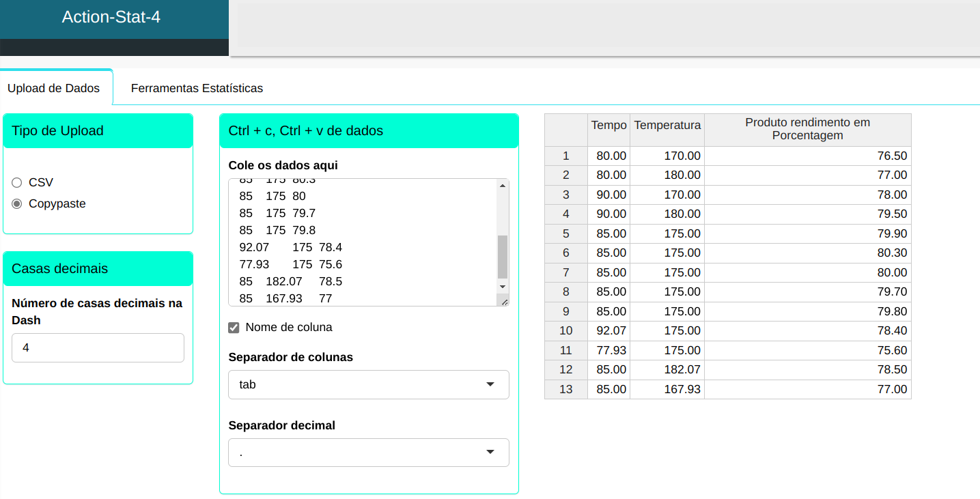The image size is (980, 499).
Task: Click the textarea scroll down arrow
Action: [x=503, y=287]
